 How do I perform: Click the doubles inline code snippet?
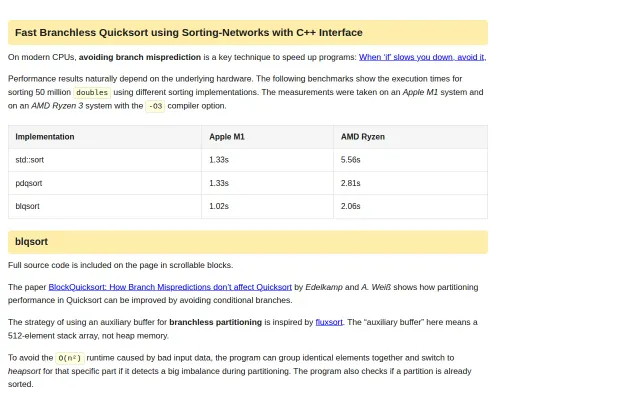(x=92, y=92)
